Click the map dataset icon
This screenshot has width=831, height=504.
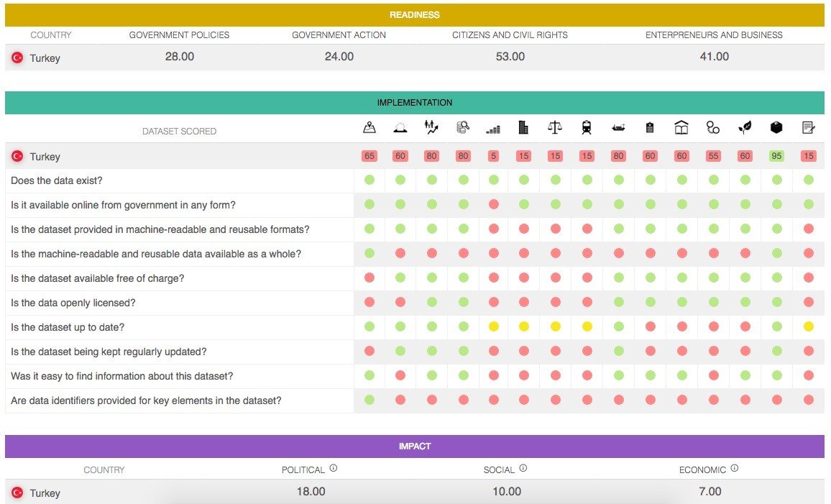pos(369,128)
